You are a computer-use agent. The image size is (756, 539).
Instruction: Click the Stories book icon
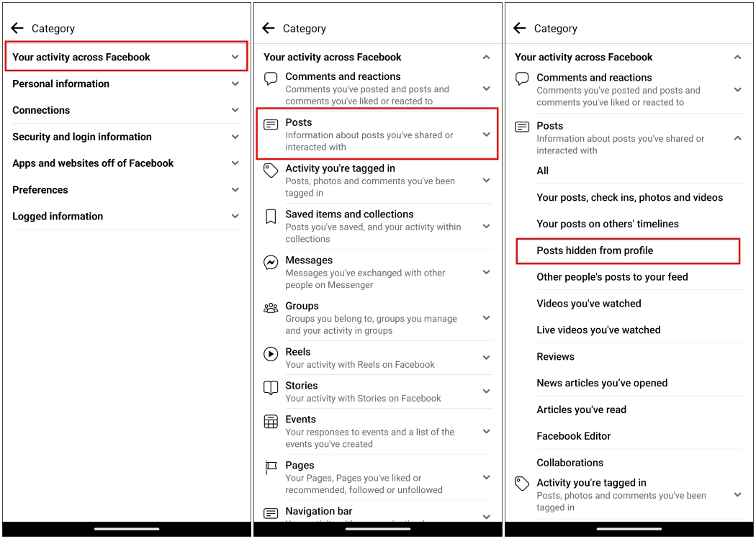tap(270, 386)
